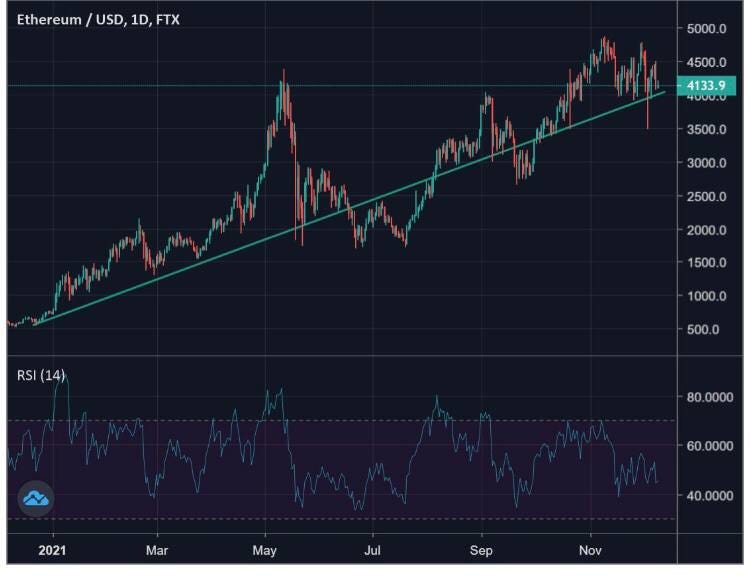Click the May date axis label
The height and width of the screenshot is (575, 750).
tap(265, 551)
